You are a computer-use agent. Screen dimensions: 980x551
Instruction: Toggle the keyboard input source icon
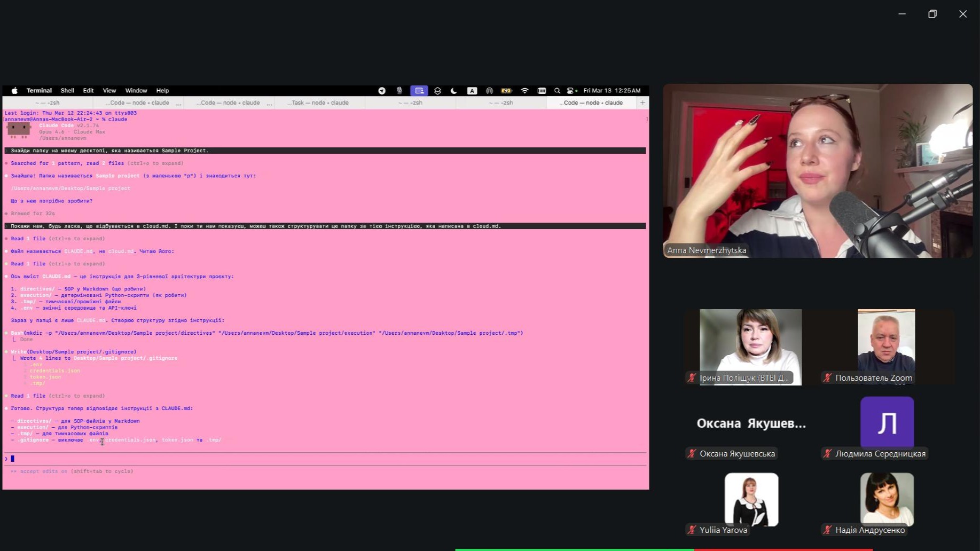pos(472,91)
